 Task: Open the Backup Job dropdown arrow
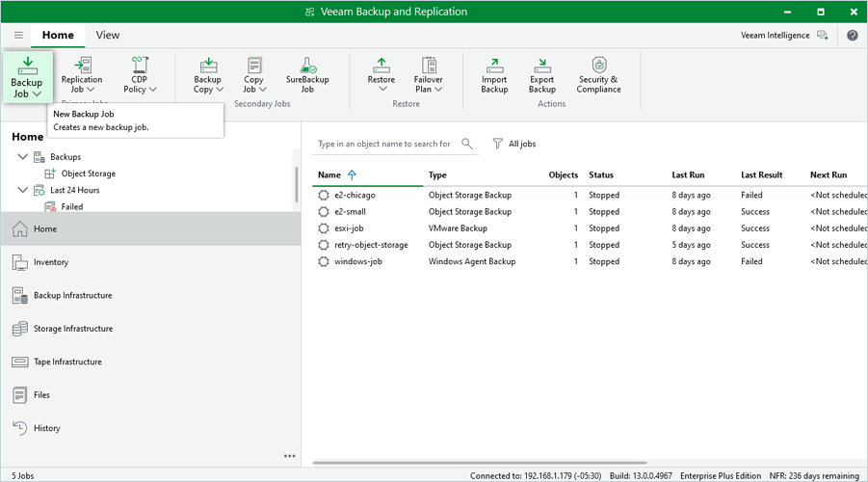pyautogui.click(x=37, y=94)
